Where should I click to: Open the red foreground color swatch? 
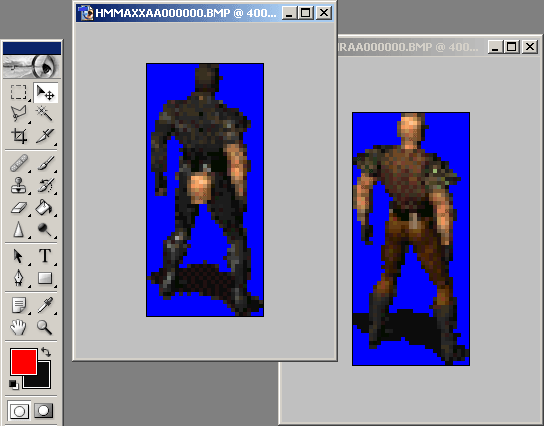point(23,362)
